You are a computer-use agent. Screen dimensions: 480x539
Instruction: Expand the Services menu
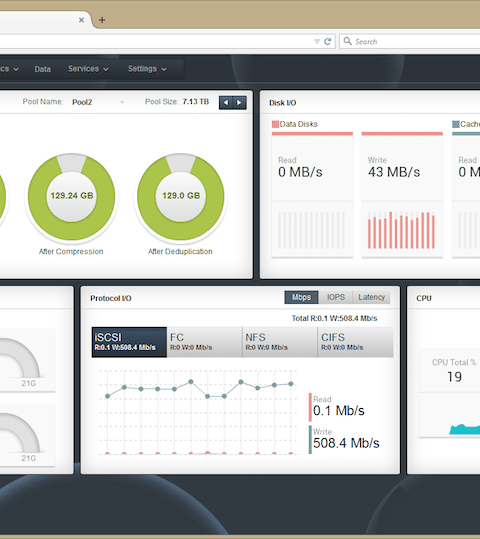pos(88,69)
